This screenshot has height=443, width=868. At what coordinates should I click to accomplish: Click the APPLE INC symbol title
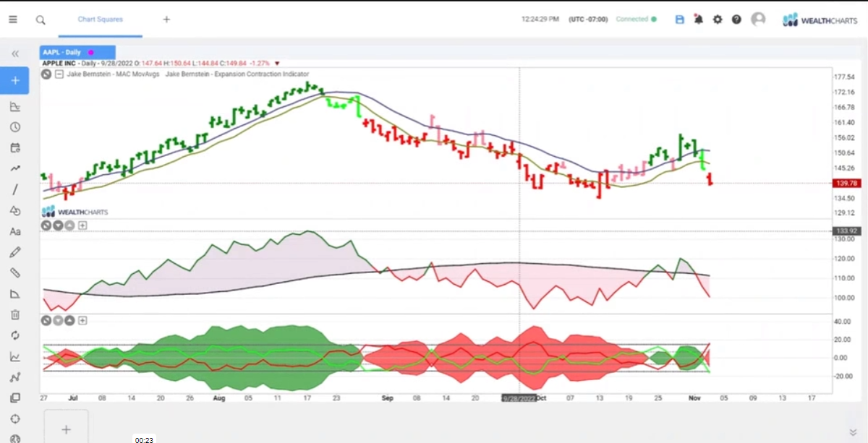(60, 63)
